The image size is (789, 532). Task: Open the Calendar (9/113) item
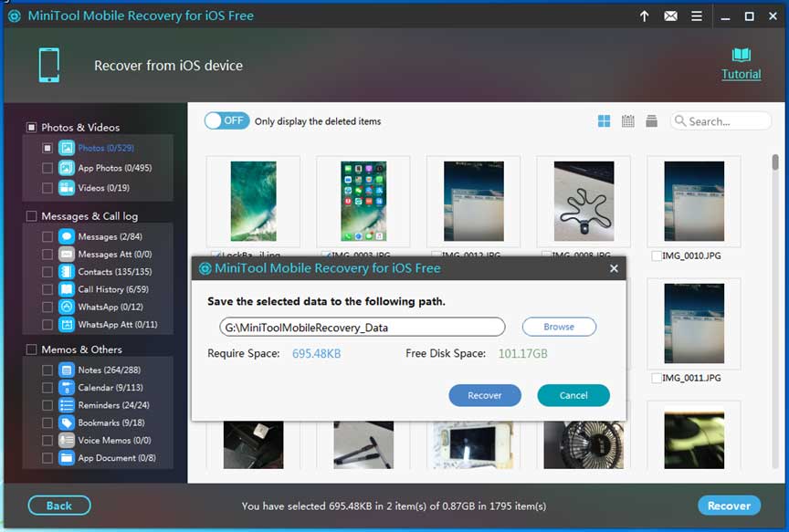[x=110, y=387]
